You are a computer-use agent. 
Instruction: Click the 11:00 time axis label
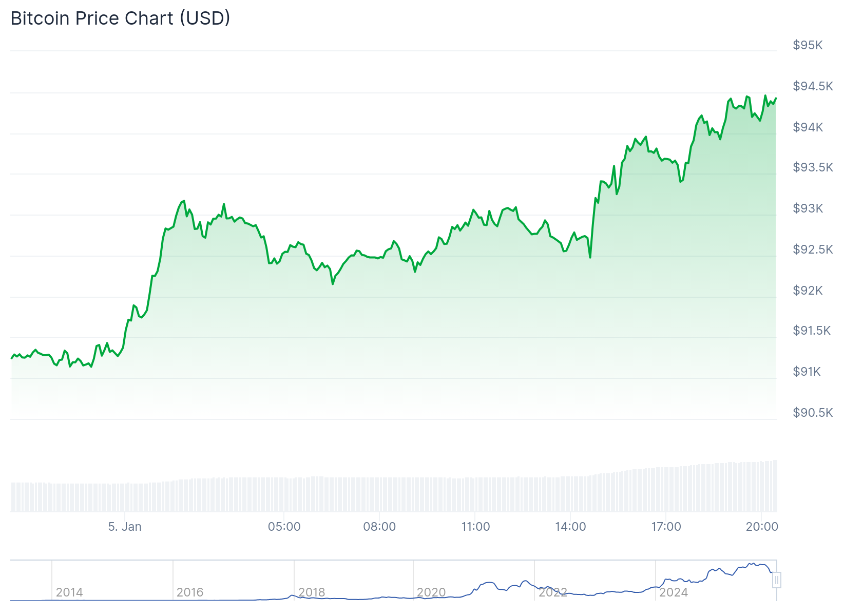click(475, 527)
